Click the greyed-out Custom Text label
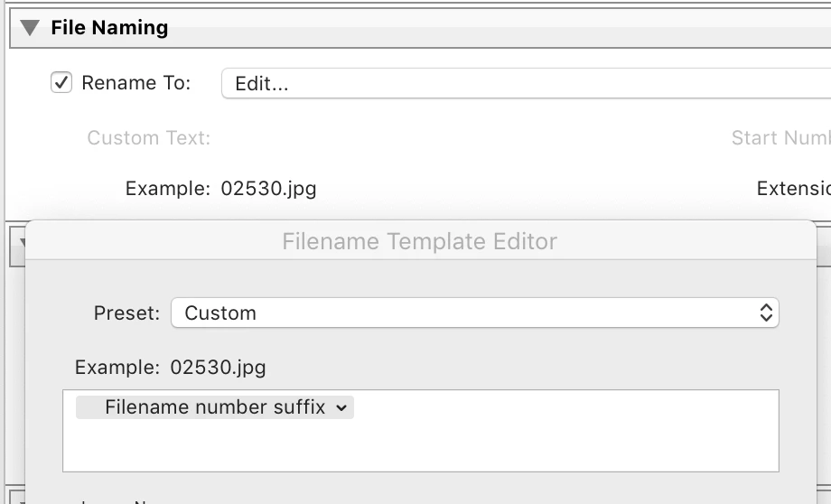This screenshot has width=831, height=504. pyautogui.click(x=148, y=138)
